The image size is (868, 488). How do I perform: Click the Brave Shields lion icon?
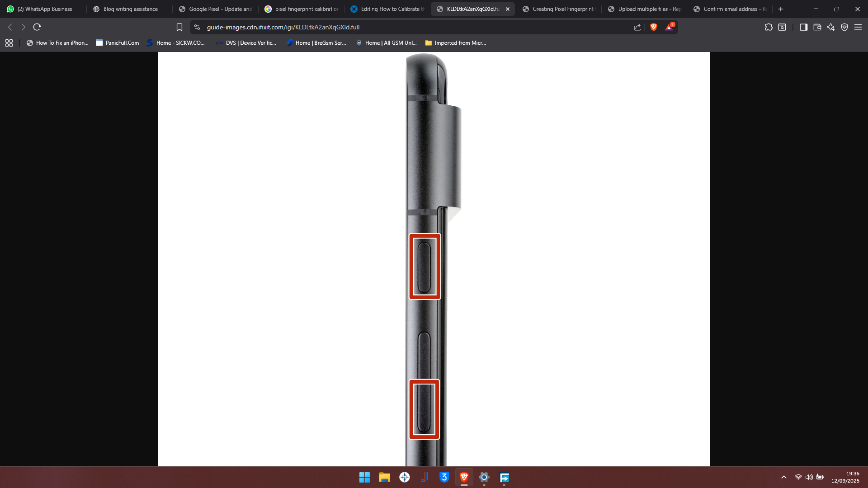653,27
